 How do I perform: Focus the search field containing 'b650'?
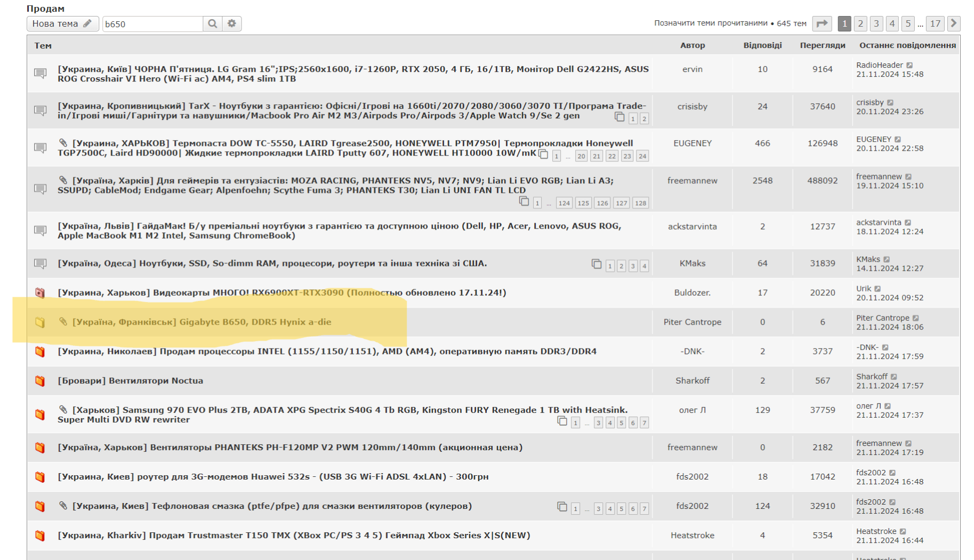coord(152,24)
